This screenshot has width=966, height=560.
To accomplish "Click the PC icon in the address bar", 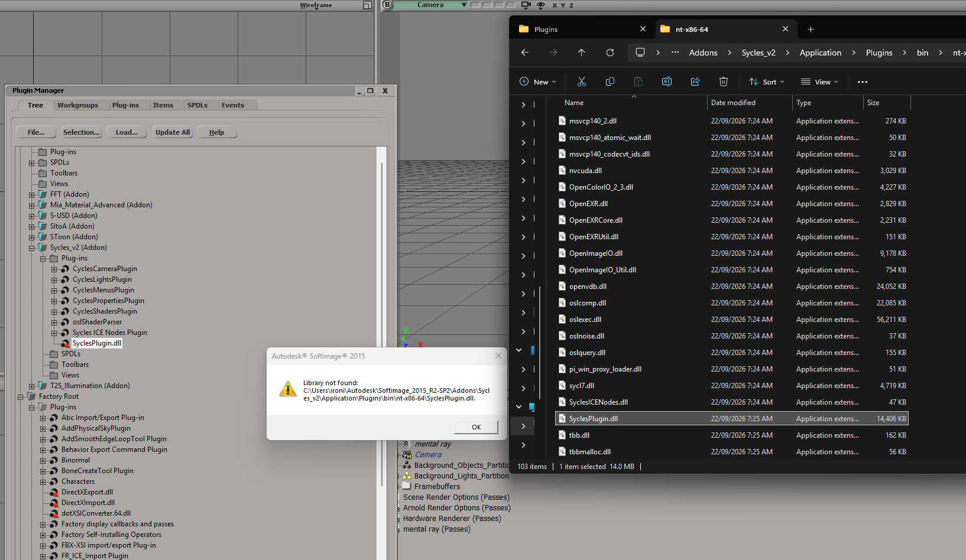I will tap(640, 53).
